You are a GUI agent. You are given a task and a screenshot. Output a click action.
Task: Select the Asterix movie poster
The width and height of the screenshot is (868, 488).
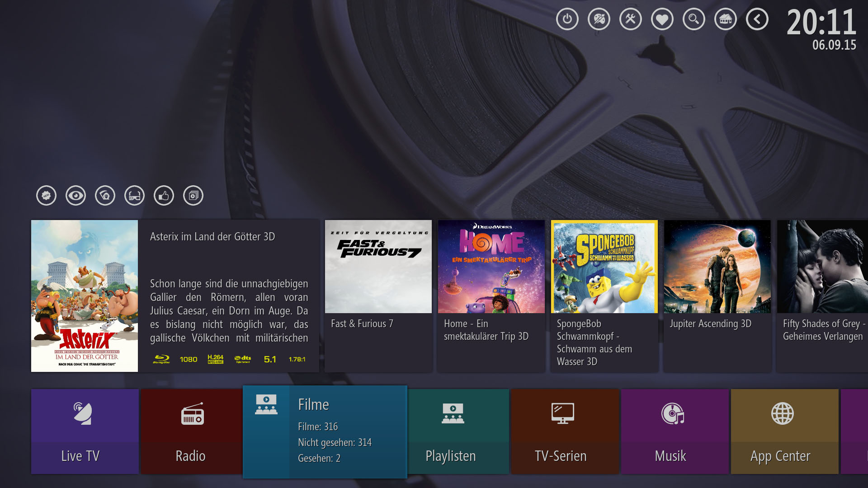pos(85,296)
